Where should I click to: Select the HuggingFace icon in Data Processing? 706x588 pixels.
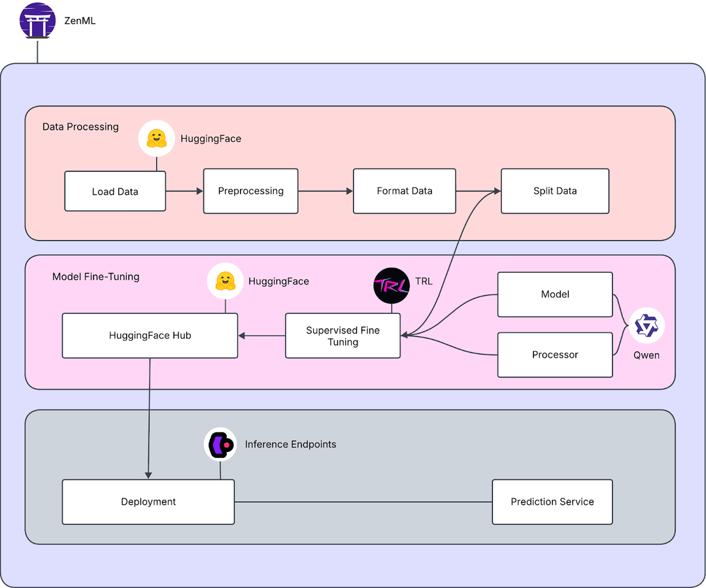tap(156, 138)
